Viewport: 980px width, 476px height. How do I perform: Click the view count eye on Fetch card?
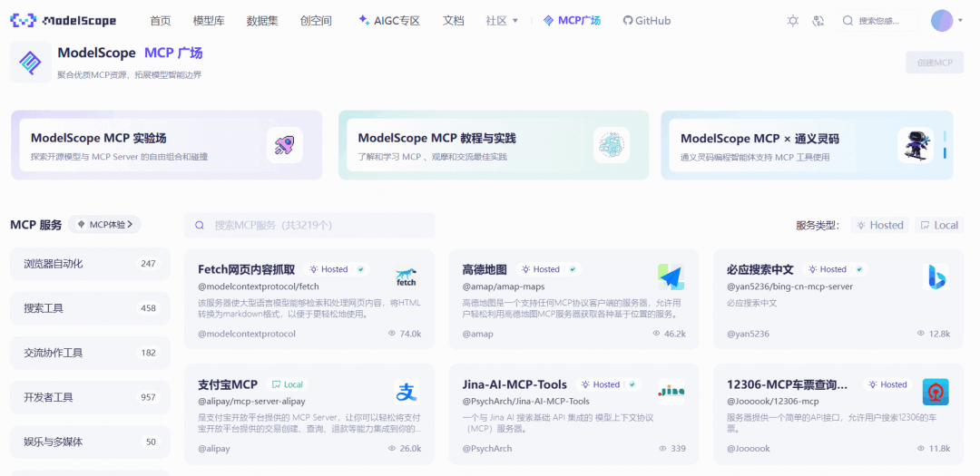392,334
